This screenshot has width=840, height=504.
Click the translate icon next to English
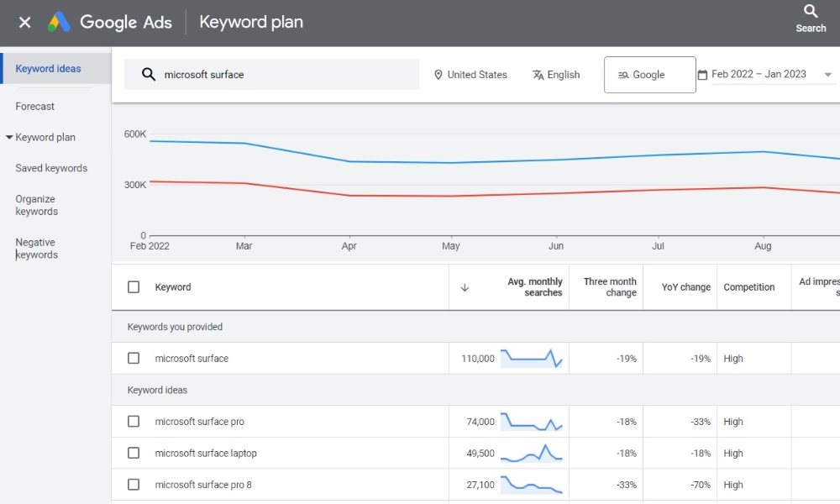tap(538, 75)
